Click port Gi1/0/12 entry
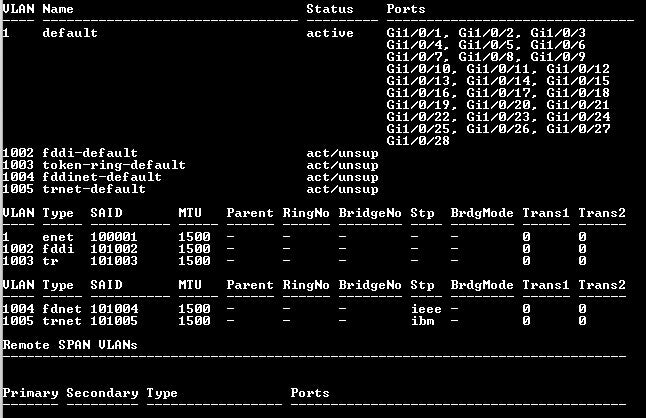The width and height of the screenshot is (646, 418). (x=578, y=69)
